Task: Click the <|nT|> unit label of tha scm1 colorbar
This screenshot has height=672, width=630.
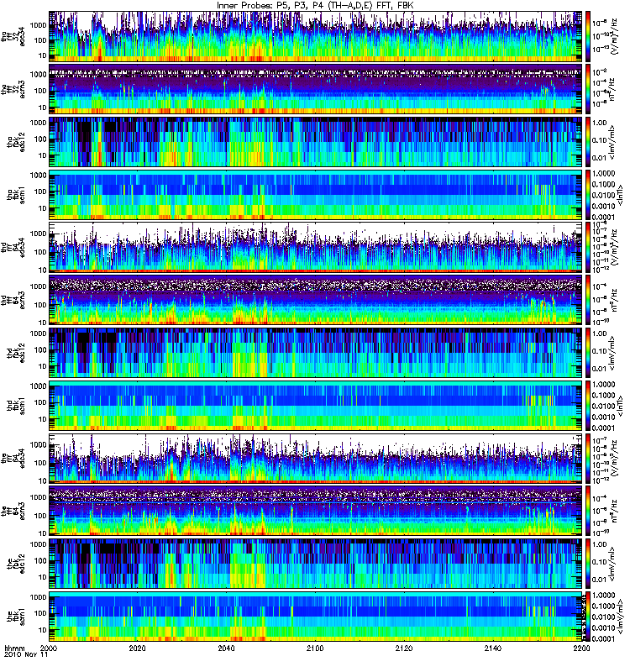Action: (x=620, y=195)
